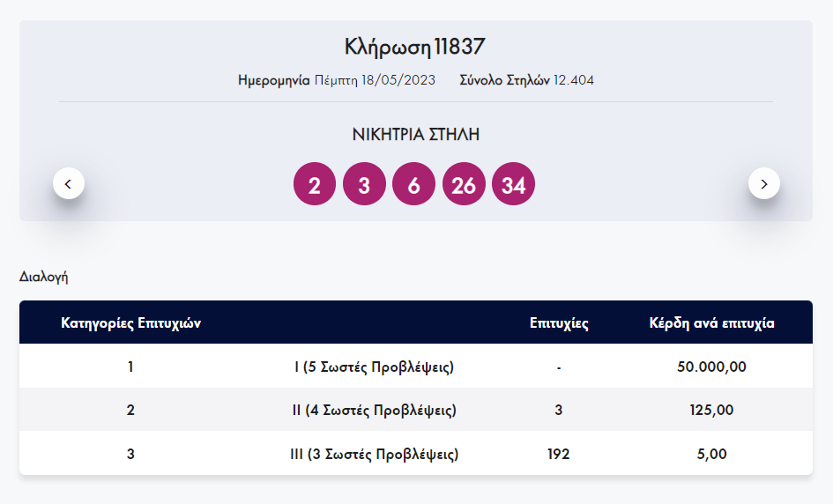Select winning number ball 26
This screenshot has height=504, width=833.
pos(464,185)
